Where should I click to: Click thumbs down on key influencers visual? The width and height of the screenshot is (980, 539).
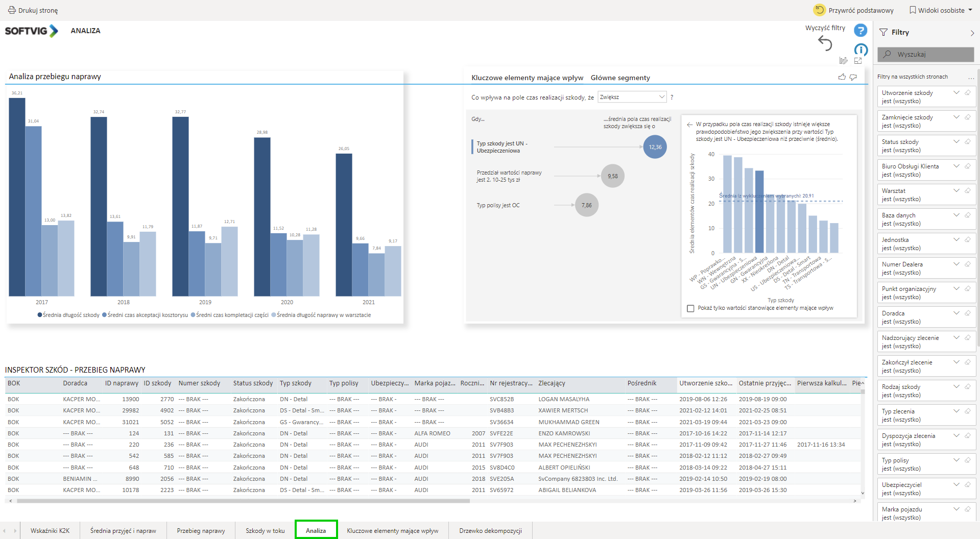click(x=853, y=77)
